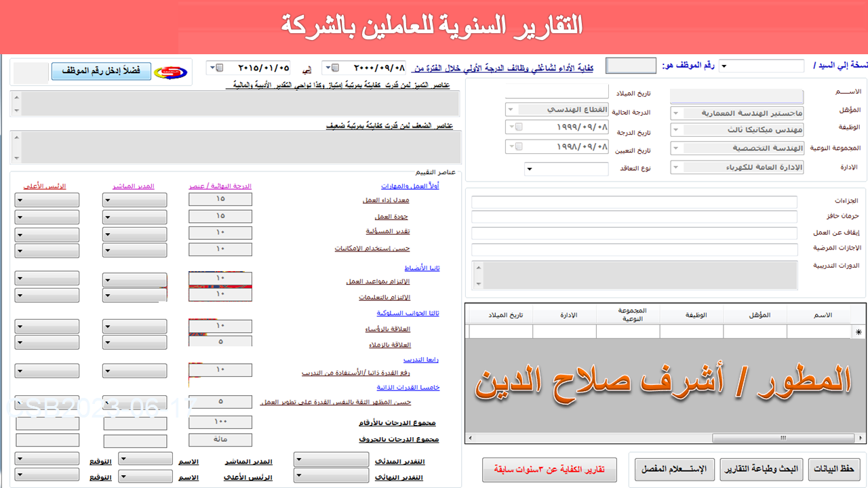Expand the الإدارة dropdown showing الإدارة العامة للكهرباء
Image resolution: width=868 pixels, height=488 pixels.
(676, 167)
